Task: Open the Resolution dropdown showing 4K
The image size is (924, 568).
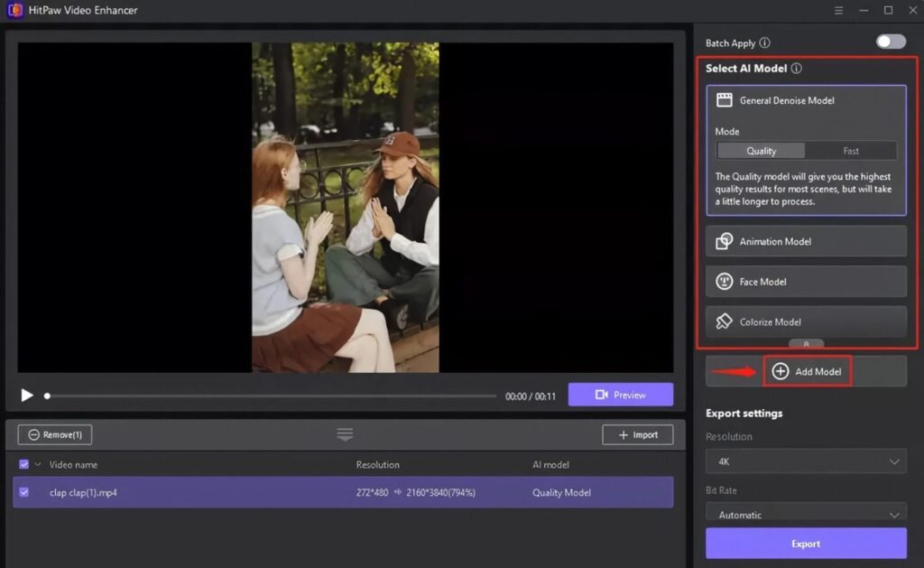Action: coord(806,461)
